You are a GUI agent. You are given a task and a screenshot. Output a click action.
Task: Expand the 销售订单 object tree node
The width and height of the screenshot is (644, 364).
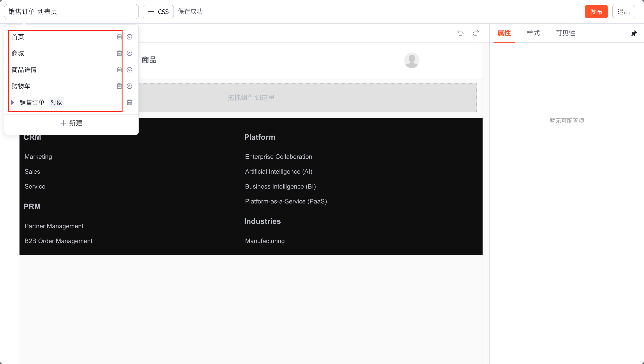tap(12, 102)
